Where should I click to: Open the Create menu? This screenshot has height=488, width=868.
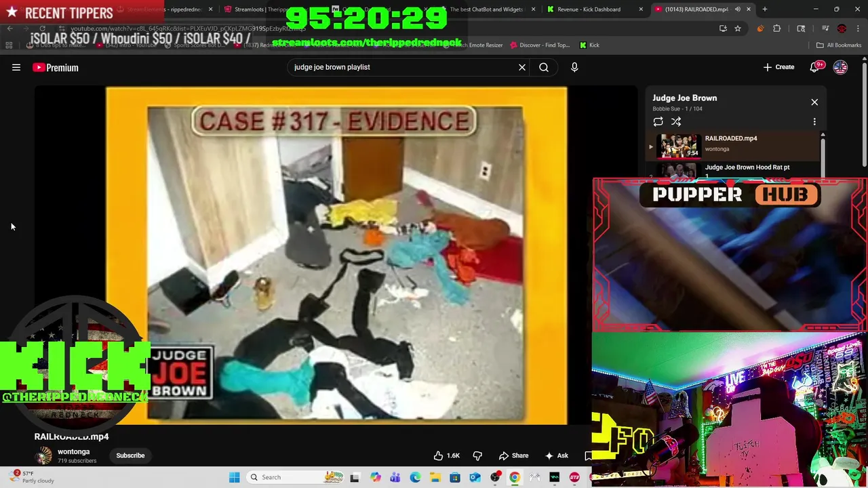[778, 67]
